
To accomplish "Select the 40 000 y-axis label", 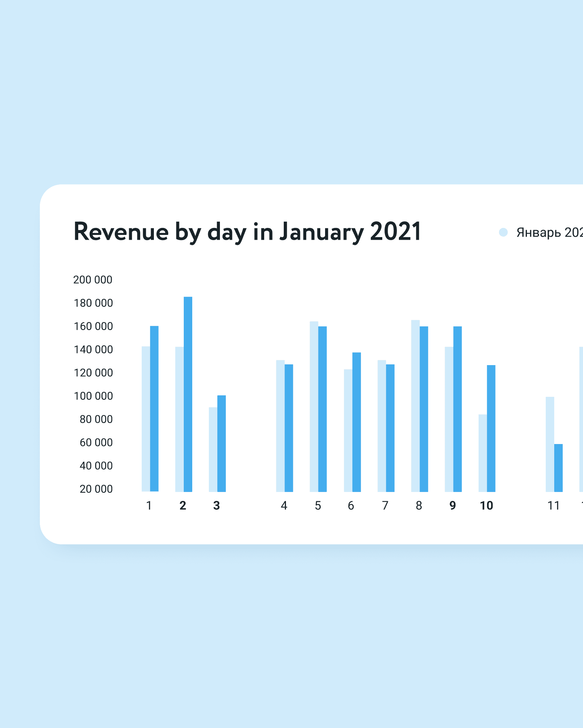I will 96,465.
